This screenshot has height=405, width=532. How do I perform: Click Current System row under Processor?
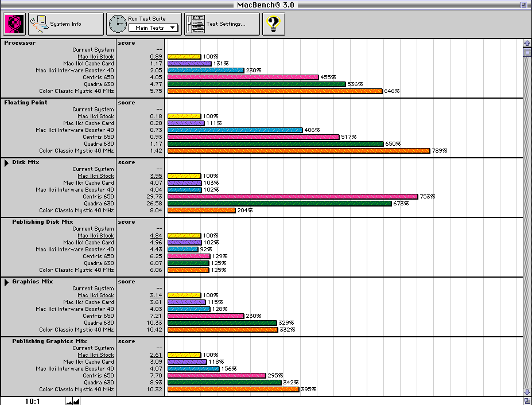(93, 50)
